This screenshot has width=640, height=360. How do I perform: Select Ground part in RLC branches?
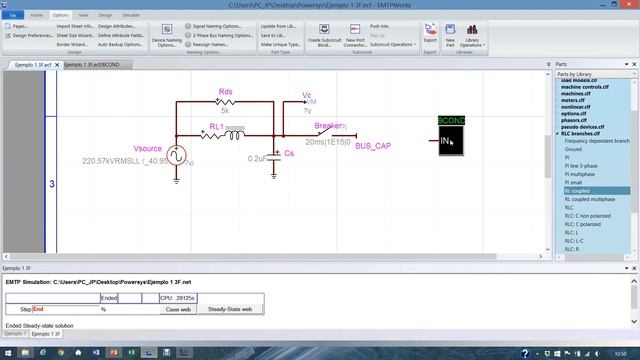click(x=573, y=149)
